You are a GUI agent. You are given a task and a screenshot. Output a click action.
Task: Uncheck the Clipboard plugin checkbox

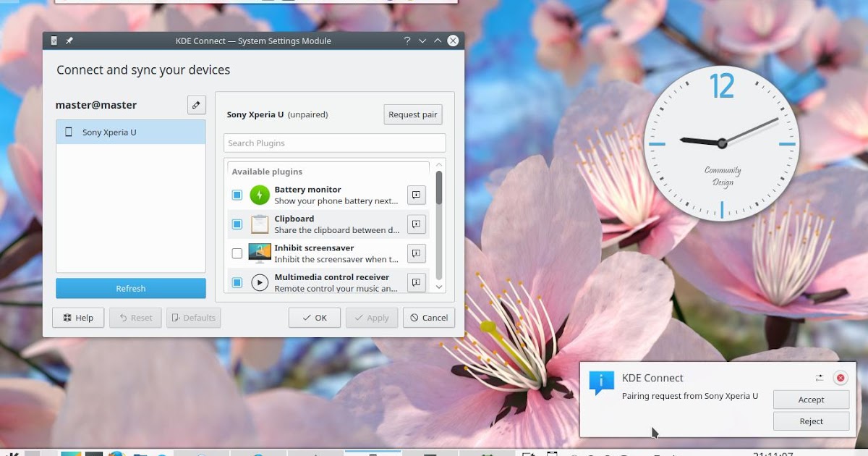click(x=237, y=224)
